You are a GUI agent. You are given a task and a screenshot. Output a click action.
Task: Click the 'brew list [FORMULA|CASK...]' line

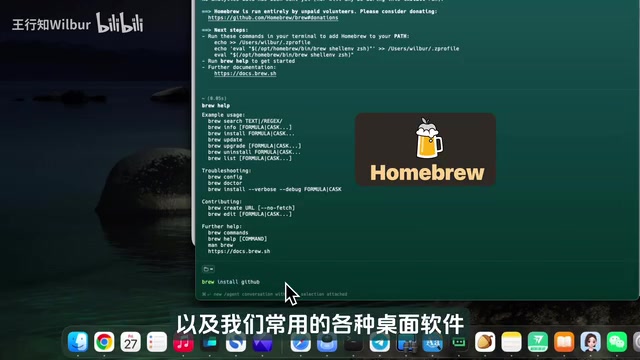point(250,158)
